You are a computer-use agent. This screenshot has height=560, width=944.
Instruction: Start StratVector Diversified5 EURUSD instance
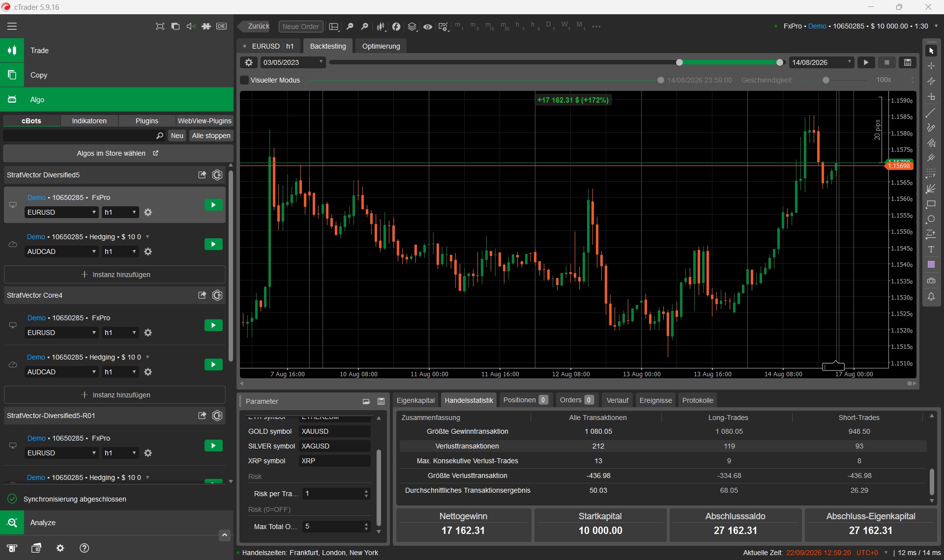(213, 205)
